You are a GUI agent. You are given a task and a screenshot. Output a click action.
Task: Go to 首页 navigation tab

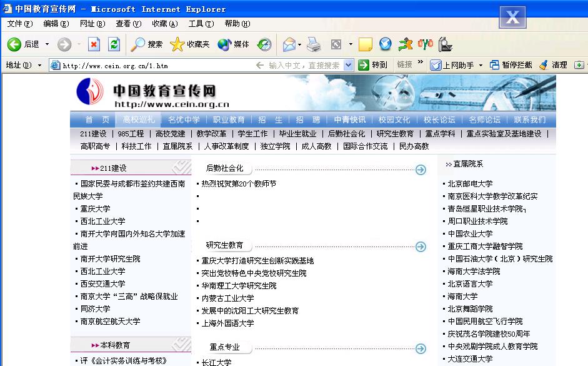97,119
